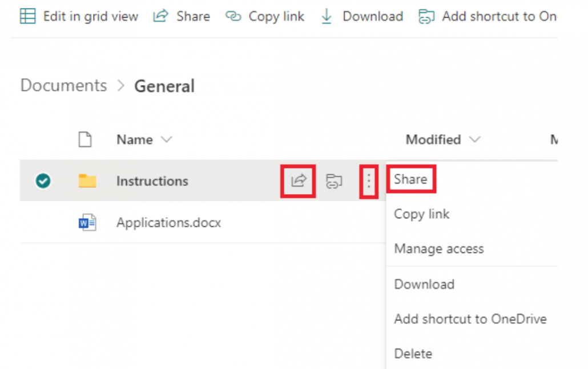Deselect the Instructions row checkmark

(x=43, y=181)
